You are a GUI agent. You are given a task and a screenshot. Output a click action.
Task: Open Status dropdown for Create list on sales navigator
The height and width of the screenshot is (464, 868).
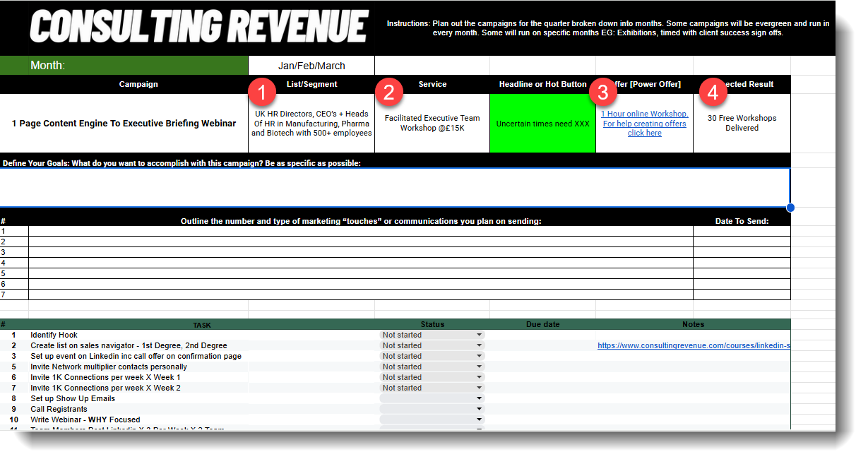(432, 345)
